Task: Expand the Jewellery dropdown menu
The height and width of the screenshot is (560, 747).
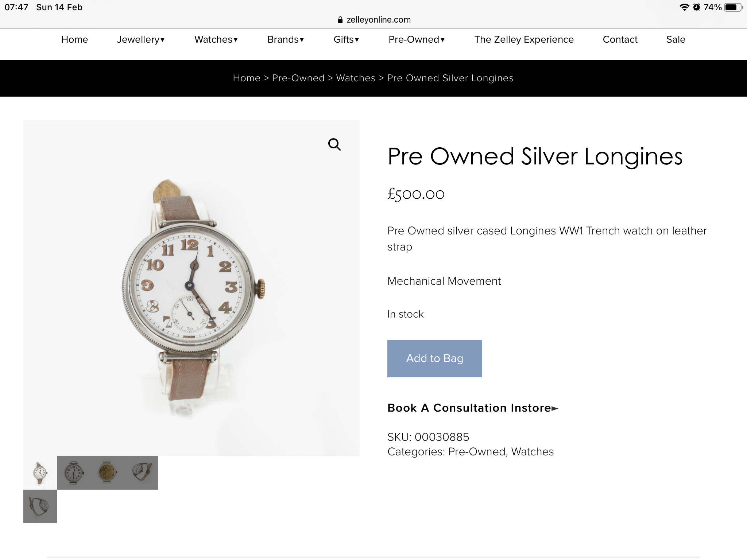Action: coord(140,39)
